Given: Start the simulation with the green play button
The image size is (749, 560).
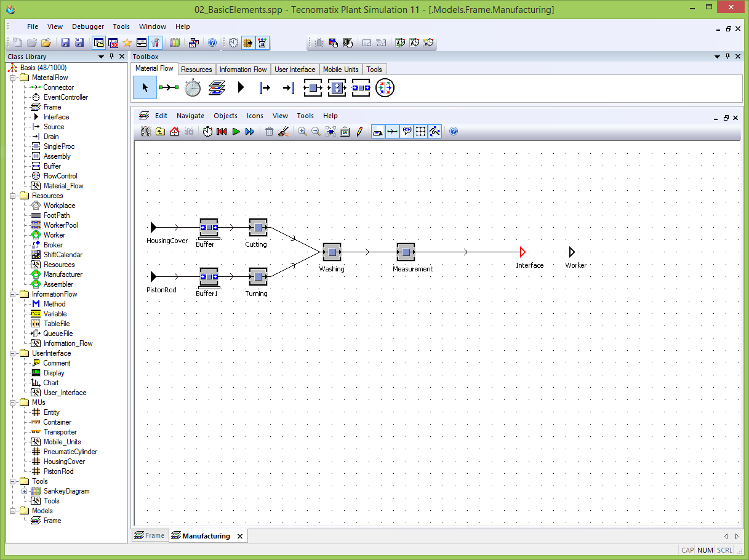Looking at the screenshot, I should coord(236,131).
